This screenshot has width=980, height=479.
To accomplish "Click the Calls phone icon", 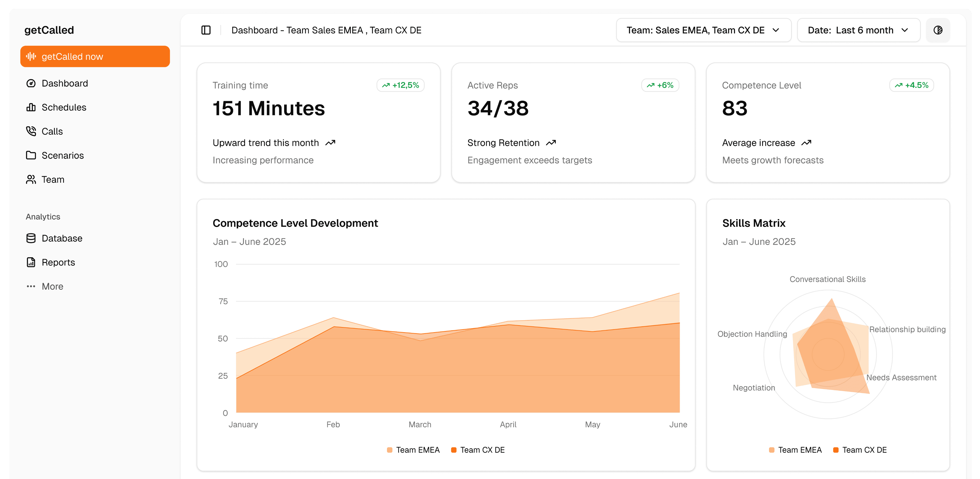I will click(x=31, y=131).
